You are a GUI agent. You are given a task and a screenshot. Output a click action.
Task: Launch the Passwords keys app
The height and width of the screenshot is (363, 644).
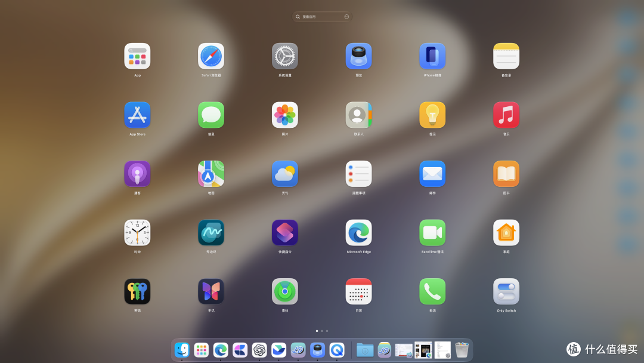click(x=137, y=291)
